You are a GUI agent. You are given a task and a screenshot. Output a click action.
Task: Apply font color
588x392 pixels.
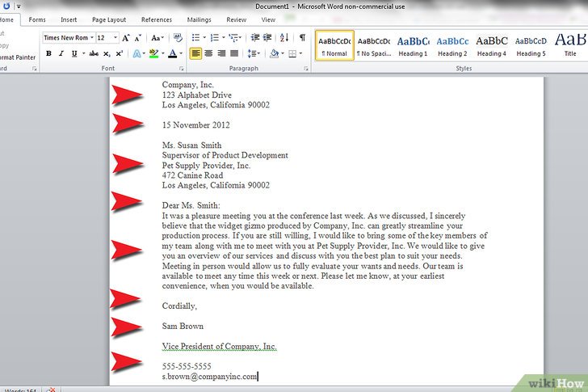point(173,53)
